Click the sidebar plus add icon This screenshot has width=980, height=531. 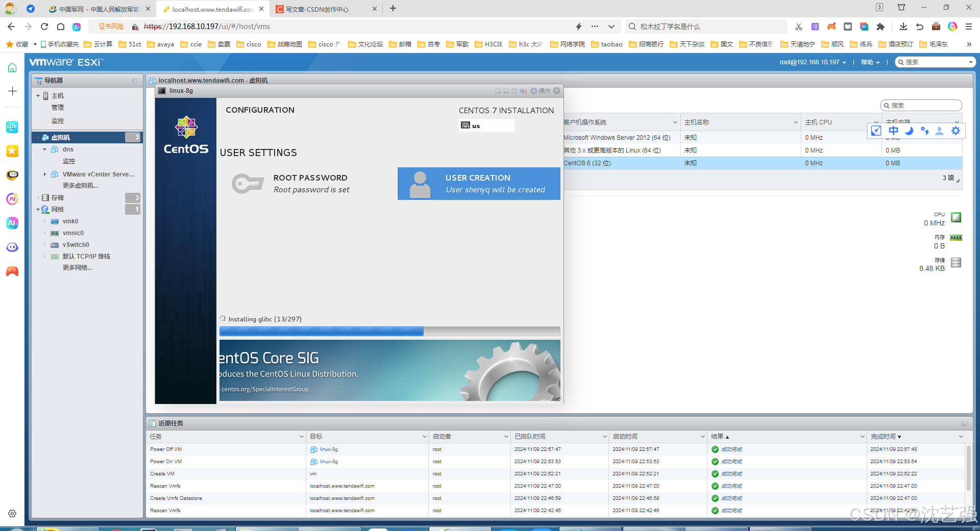[x=12, y=91]
